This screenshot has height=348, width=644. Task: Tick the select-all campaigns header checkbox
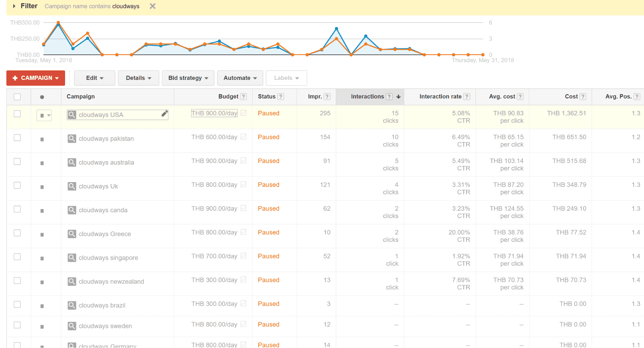[x=17, y=97]
